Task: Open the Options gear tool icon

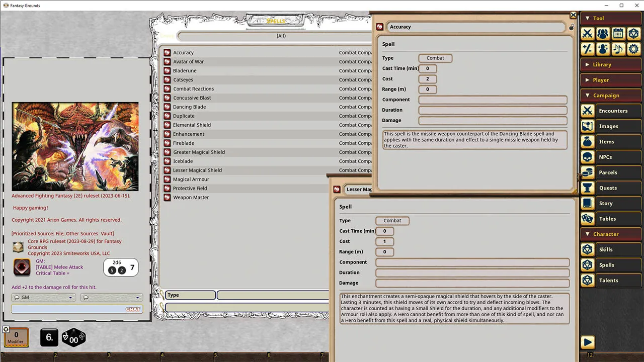Action: coord(633,49)
